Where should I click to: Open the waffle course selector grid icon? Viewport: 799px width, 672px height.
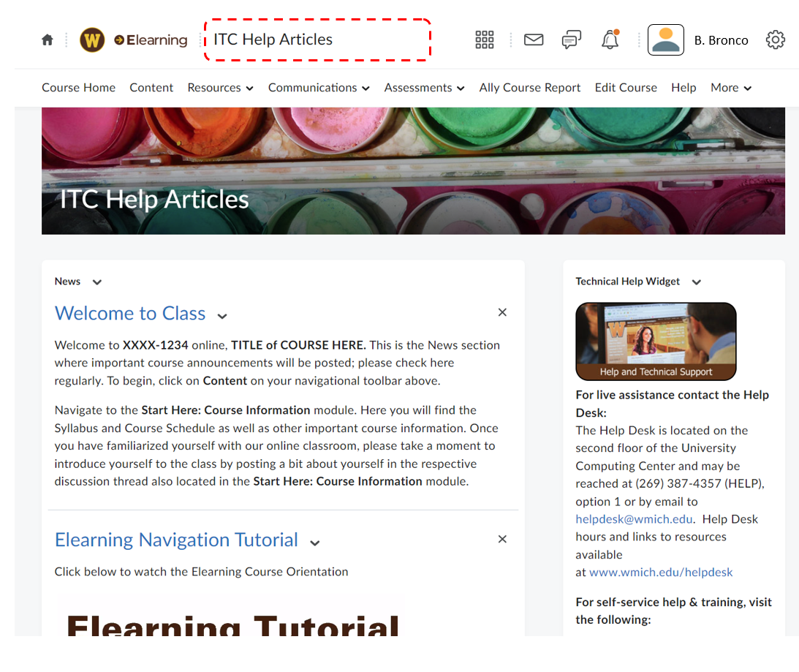point(485,39)
